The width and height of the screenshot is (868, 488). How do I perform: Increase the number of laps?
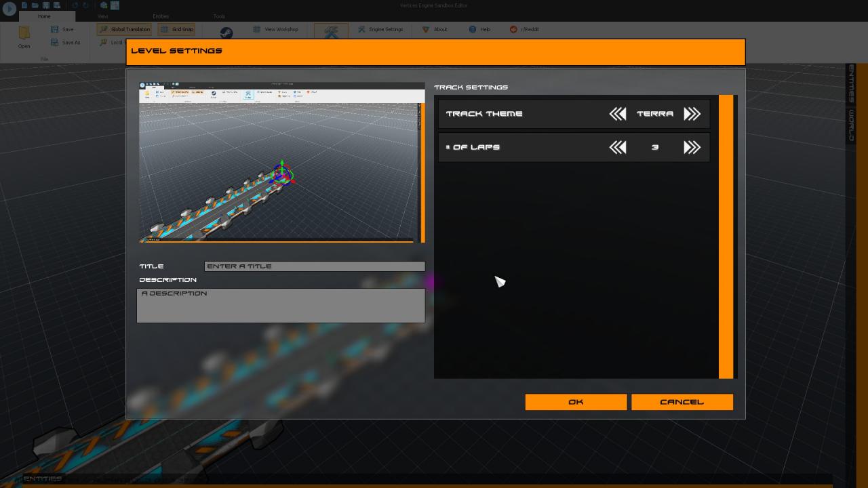click(x=691, y=147)
